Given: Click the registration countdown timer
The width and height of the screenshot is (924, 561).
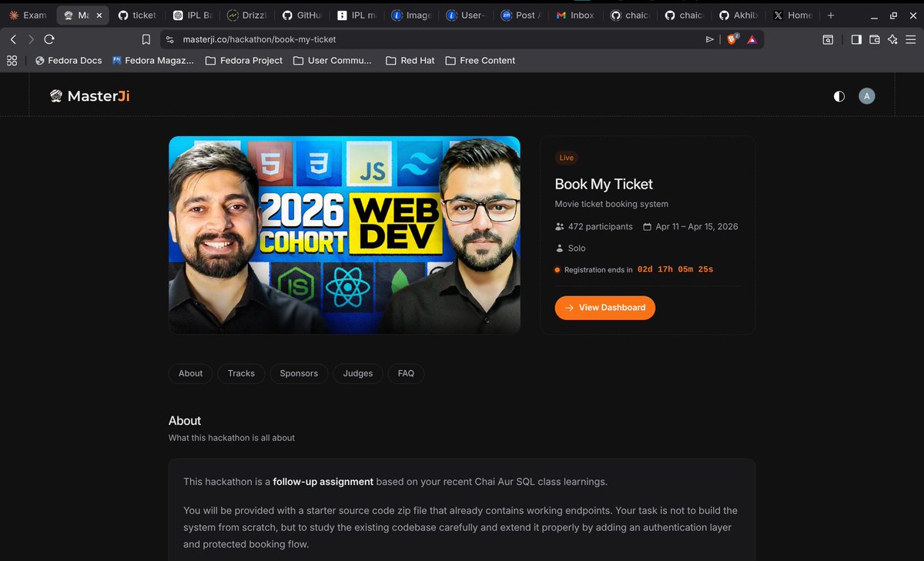Looking at the screenshot, I should point(675,269).
